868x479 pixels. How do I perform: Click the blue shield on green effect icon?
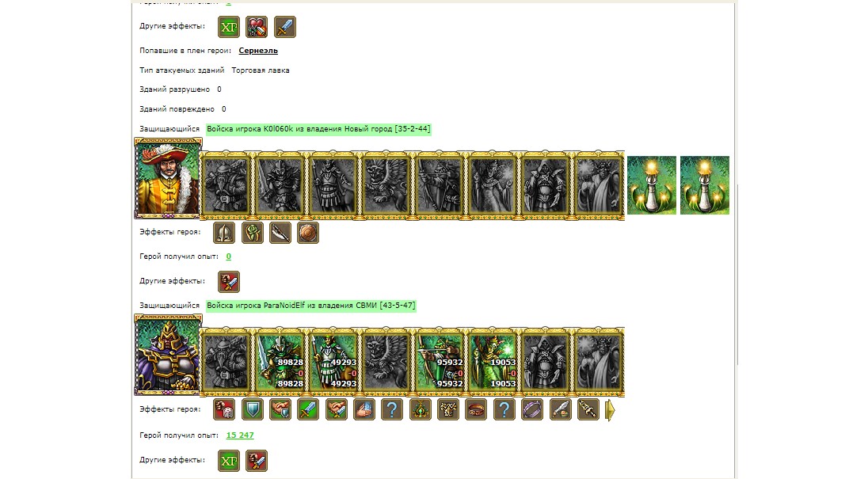click(253, 410)
